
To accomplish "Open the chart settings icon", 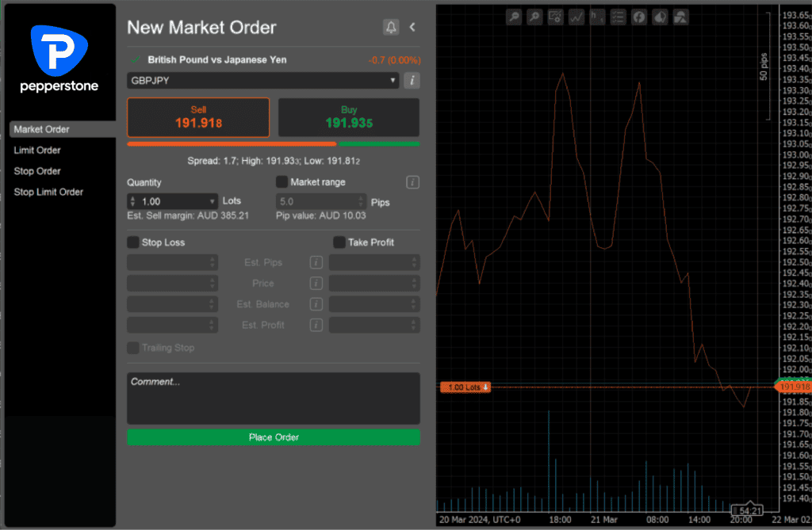I will (555, 16).
